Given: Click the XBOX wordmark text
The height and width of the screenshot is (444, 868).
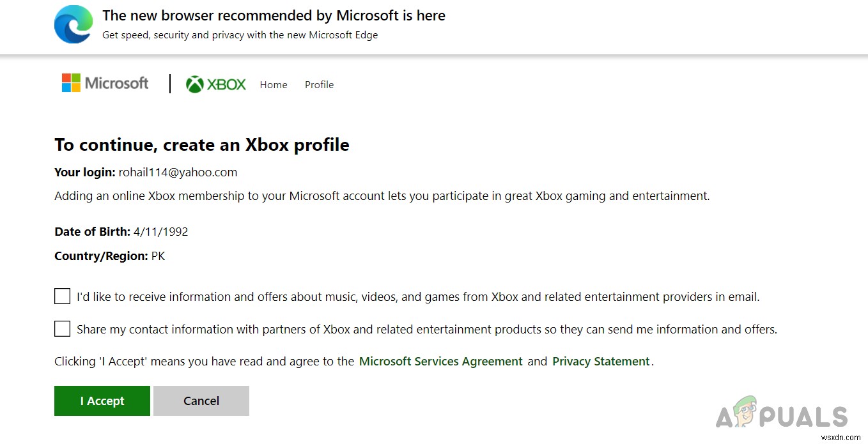Looking at the screenshot, I should [x=226, y=85].
